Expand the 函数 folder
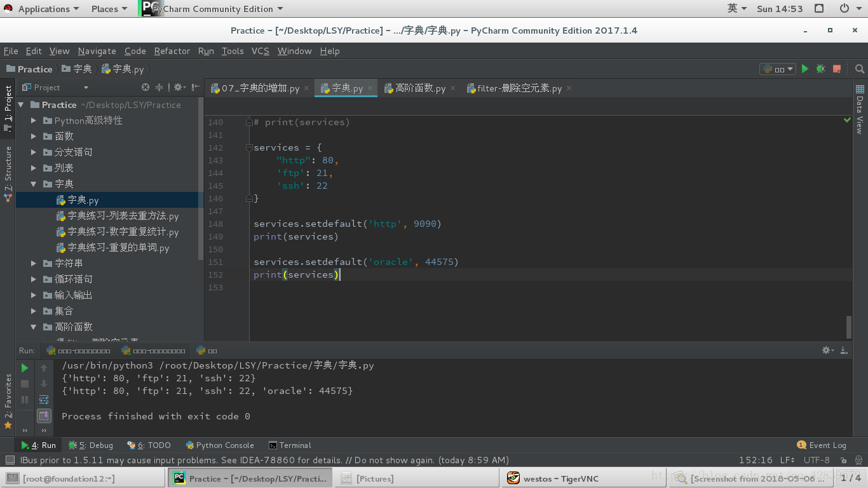This screenshot has width=868, height=488. (x=34, y=136)
